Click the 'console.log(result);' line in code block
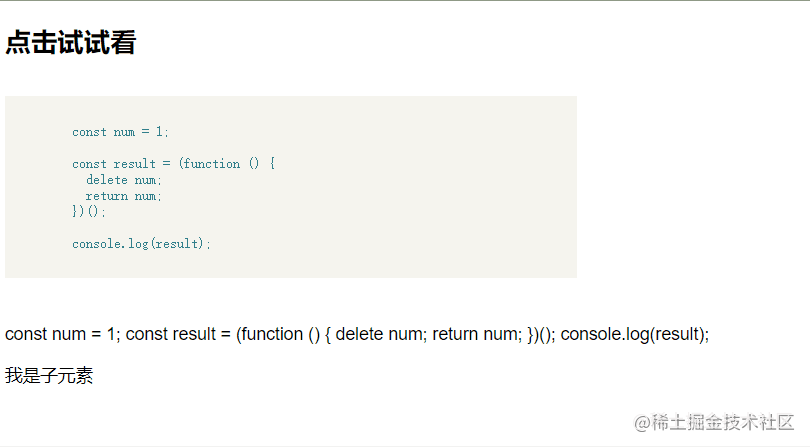810x447 pixels. tap(142, 243)
